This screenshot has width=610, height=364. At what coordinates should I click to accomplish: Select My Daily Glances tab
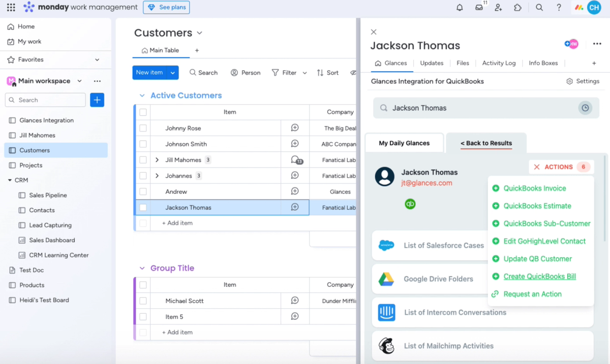404,143
